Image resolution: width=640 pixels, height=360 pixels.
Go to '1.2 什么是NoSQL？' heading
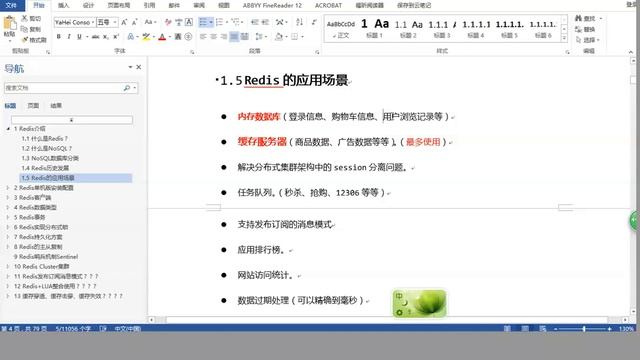click(47, 148)
